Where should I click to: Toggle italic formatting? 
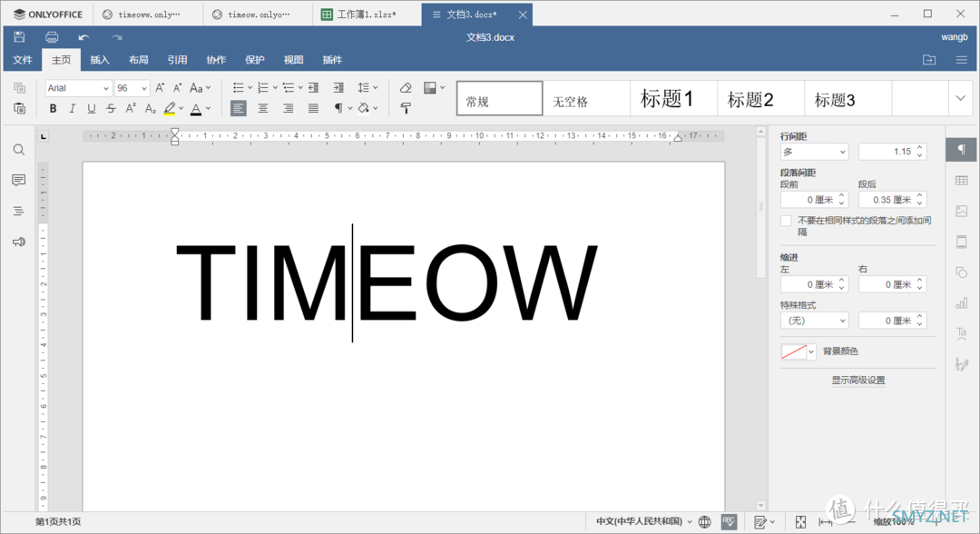click(x=72, y=108)
